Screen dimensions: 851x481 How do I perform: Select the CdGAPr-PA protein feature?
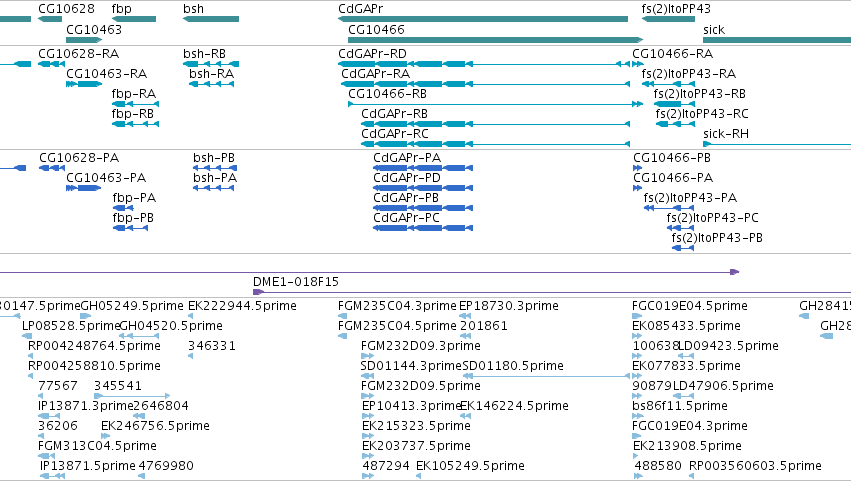[x=423, y=168]
